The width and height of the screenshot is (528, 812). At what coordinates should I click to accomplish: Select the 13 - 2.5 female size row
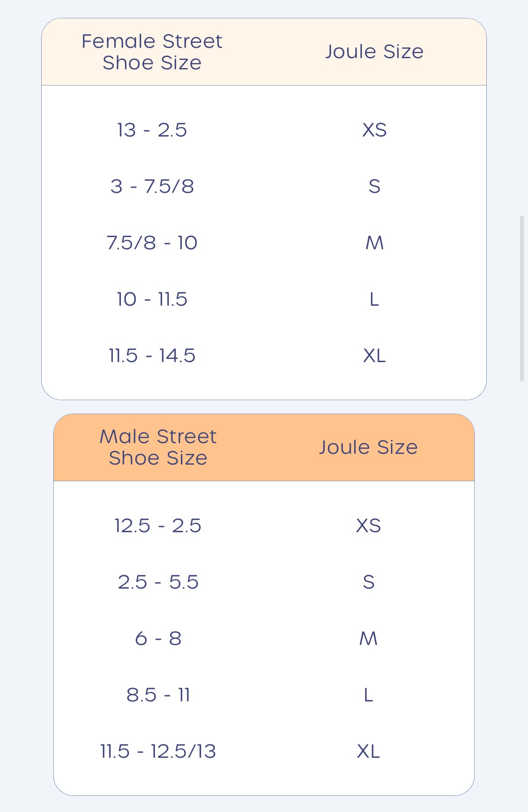point(152,130)
